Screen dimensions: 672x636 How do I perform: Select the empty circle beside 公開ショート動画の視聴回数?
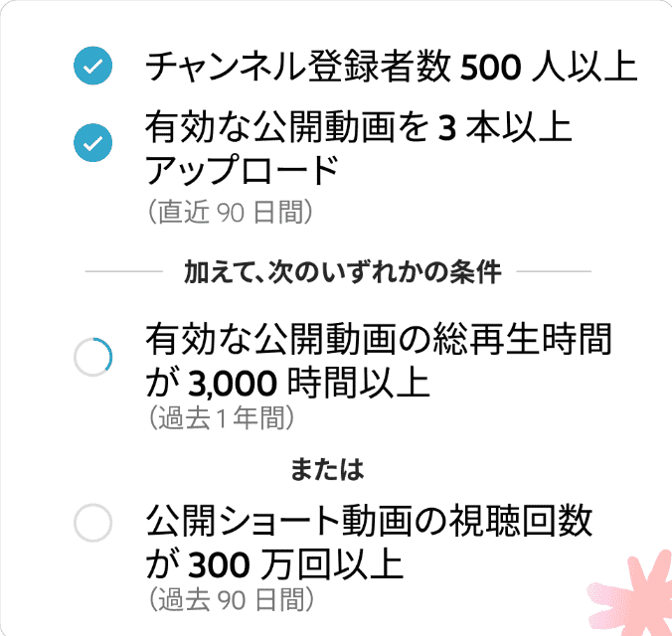[93, 523]
